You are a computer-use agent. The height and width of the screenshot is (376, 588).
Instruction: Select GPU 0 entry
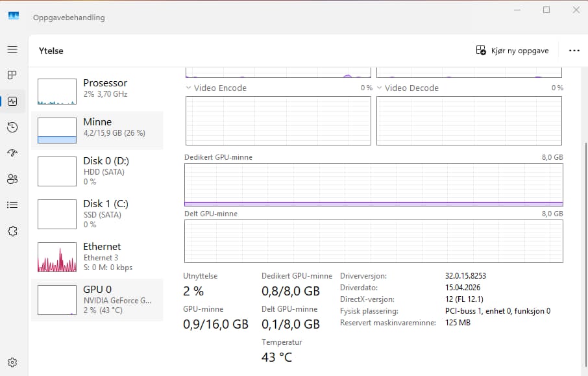pyautogui.click(x=97, y=300)
